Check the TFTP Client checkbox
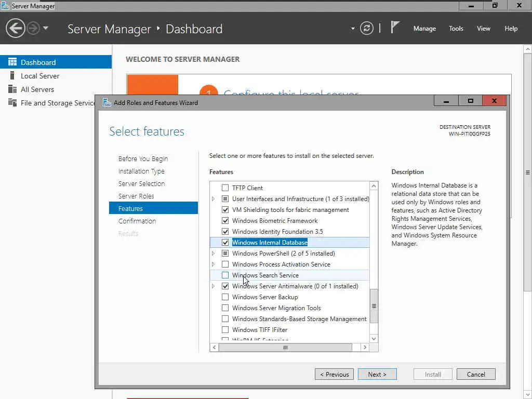 click(225, 188)
